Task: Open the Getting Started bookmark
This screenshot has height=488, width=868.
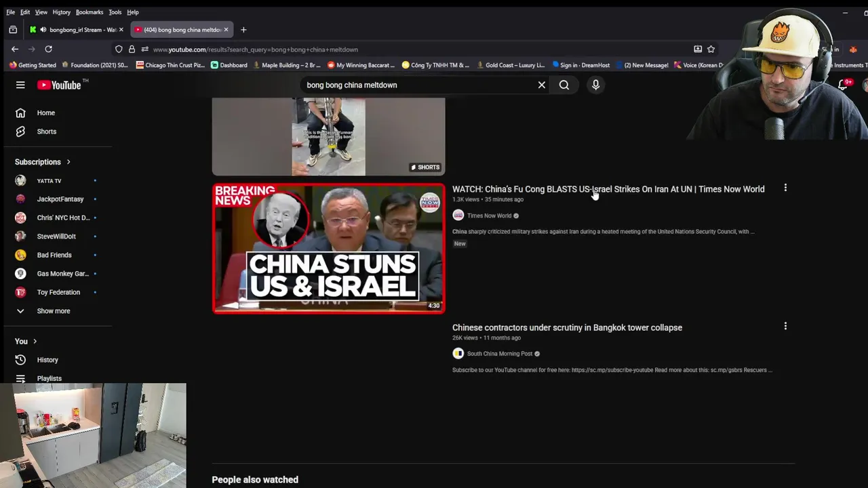Action: tap(33, 65)
